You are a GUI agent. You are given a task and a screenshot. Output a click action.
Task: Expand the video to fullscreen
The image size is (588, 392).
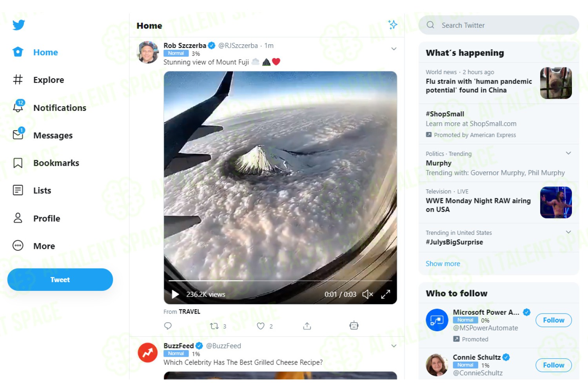(386, 294)
